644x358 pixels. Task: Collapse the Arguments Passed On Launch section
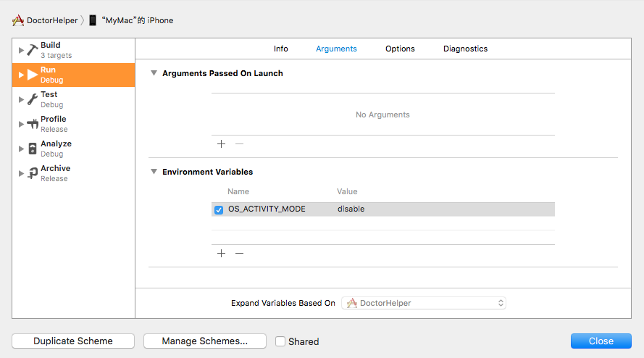click(154, 73)
